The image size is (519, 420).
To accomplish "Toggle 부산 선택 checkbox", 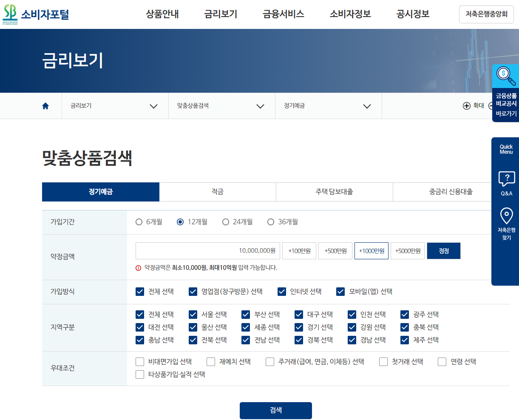I will [246, 315].
